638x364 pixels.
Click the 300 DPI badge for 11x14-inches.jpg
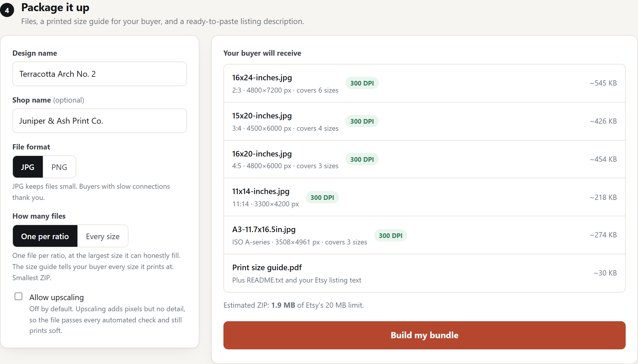tap(322, 198)
